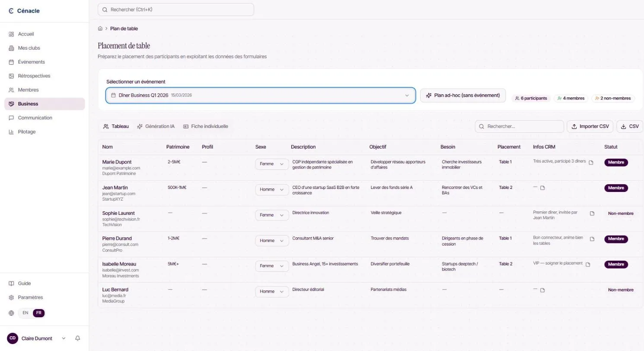Click Plan ad-hoc (sans événement) button
This screenshot has width=644, height=351.
tap(463, 96)
